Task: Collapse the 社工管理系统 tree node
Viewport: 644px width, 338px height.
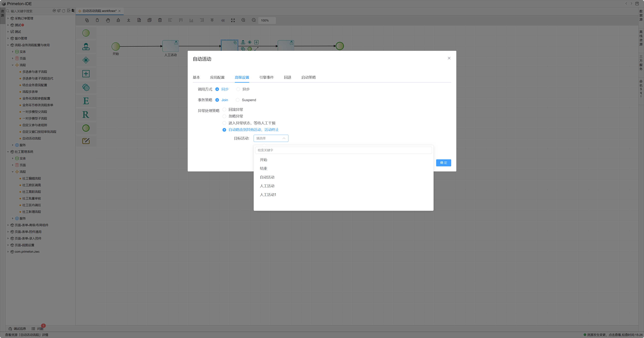Action: point(8,152)
